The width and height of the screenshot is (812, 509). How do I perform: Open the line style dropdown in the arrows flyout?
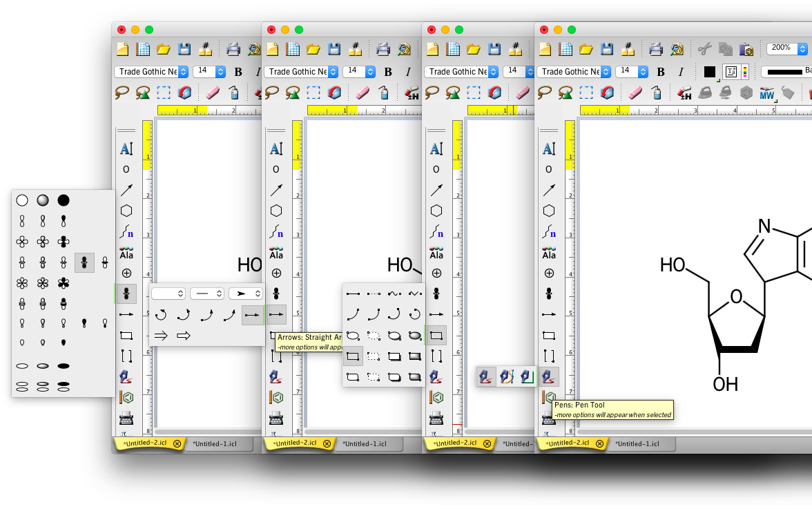pyautogui.click(x=206, y=294)
